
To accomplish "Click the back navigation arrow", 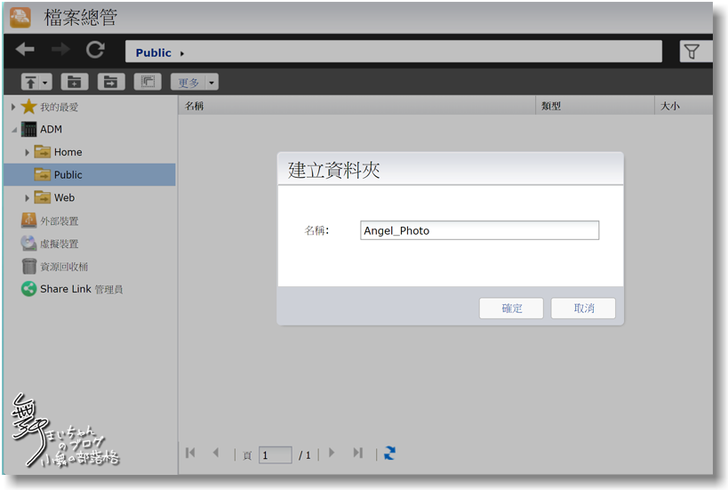I will point(25,50).
